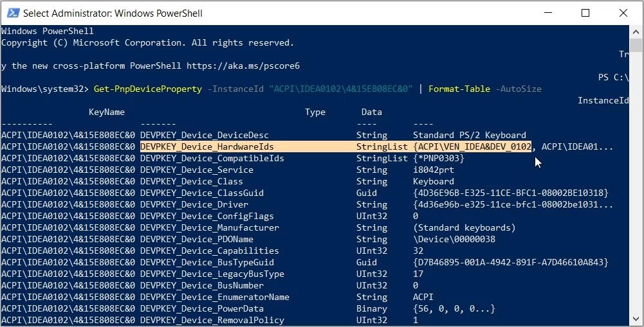Click the '(Standard keyboards)' manufacturer value

pos(464,228)
